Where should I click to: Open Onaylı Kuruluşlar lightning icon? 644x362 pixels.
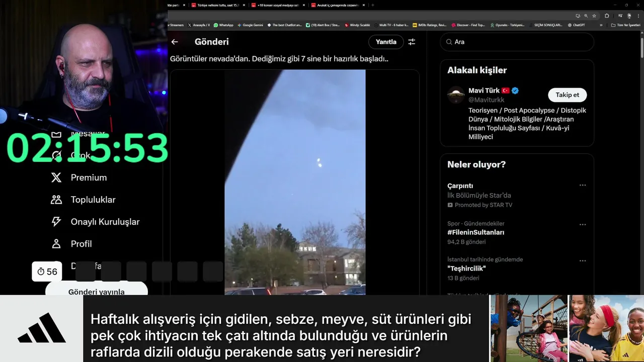[x=56, y=222]
